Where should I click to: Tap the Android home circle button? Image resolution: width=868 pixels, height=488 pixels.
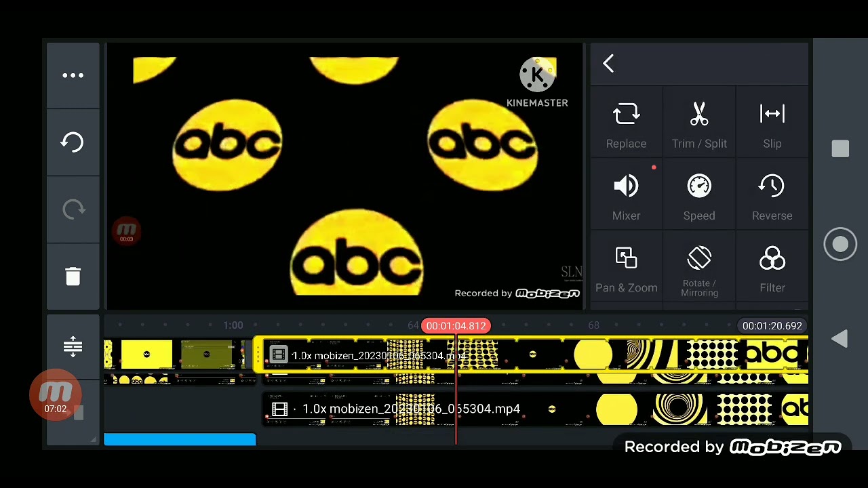point(840,244)
